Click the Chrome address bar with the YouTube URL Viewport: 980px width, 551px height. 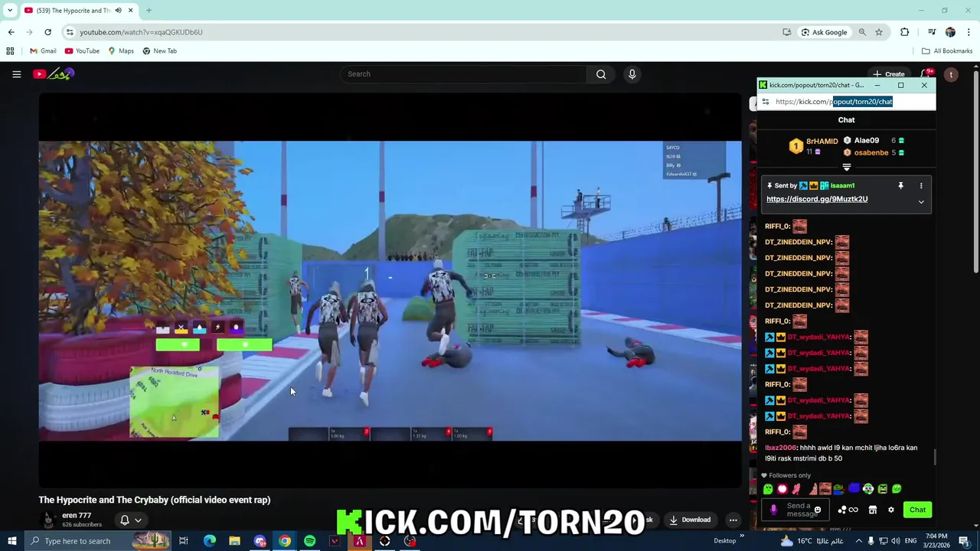click(x=421, y=32)
